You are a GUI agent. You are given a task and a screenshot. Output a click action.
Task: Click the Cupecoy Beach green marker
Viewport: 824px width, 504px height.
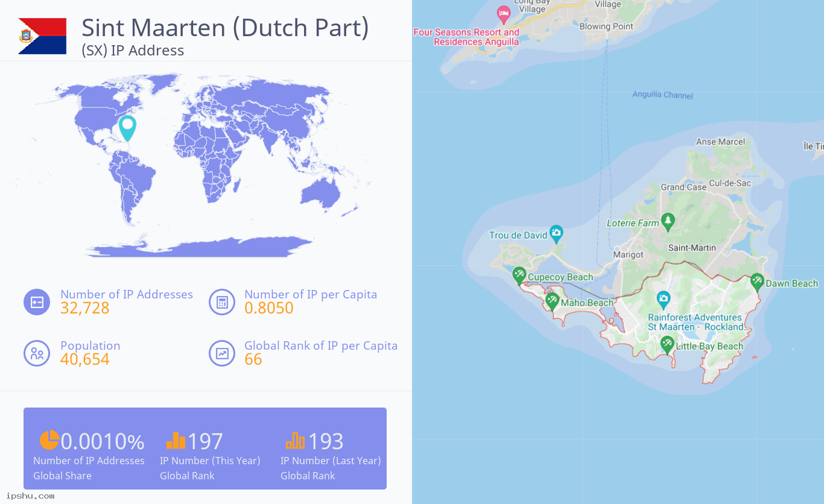(519, 276)
